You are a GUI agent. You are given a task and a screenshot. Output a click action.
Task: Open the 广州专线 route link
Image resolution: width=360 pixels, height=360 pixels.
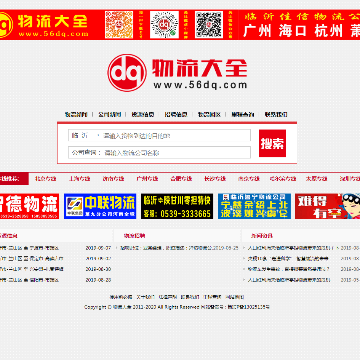(x=147, y=178)
